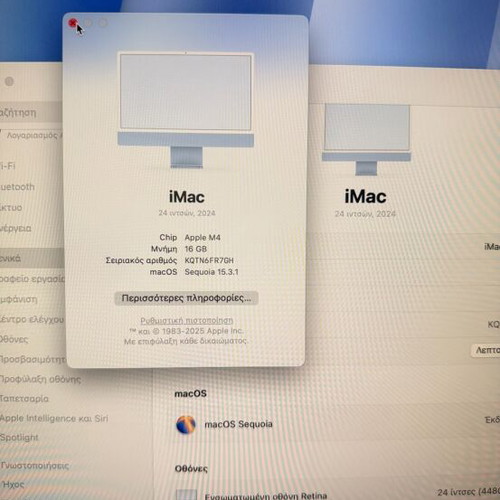Open the Ρυθμιστική πιστοποίηση link
500x500 pixels.
pyautogui.click(x=187, y=320)
